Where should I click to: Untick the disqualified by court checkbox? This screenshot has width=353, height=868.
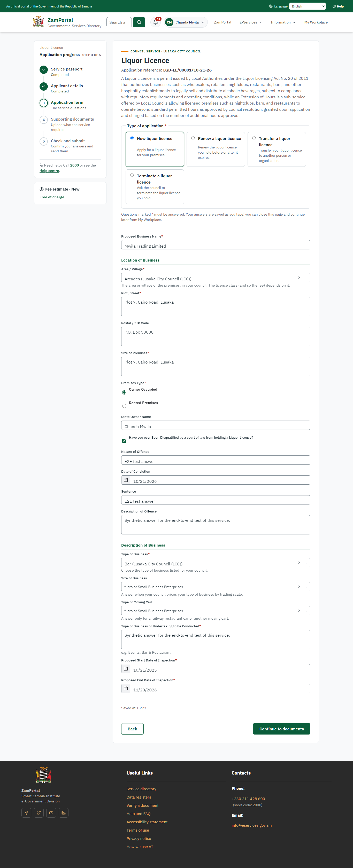click(124, 441)
